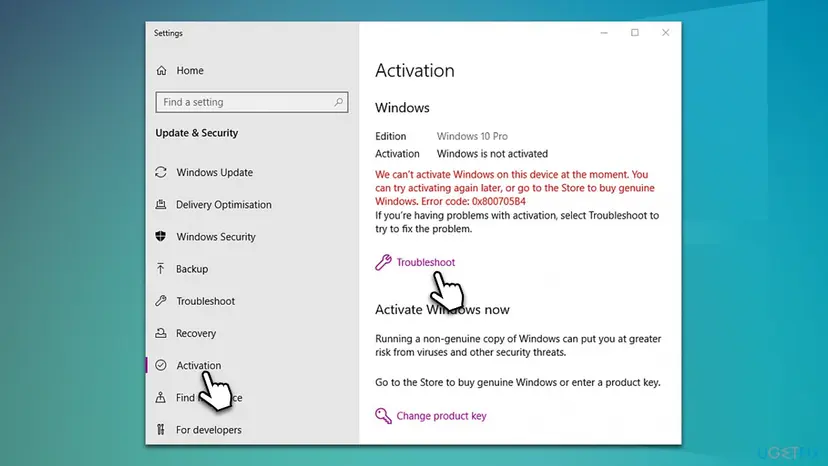Image resolution: width=828 pixels, height=466 pixels.
Task: Minimize the Settings window
Action: 604,33
